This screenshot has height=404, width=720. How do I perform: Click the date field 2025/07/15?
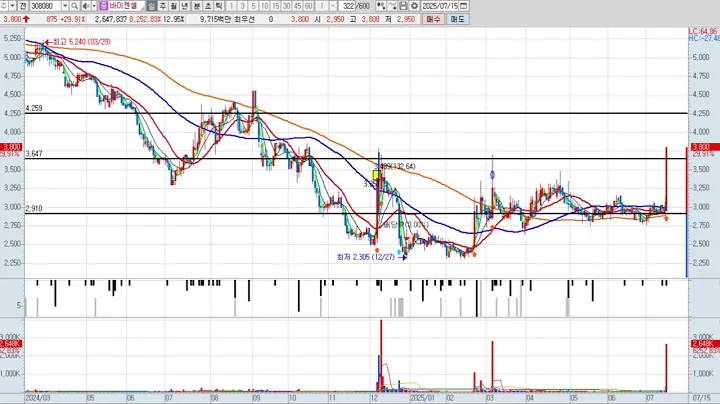click(x=440, y=6)
